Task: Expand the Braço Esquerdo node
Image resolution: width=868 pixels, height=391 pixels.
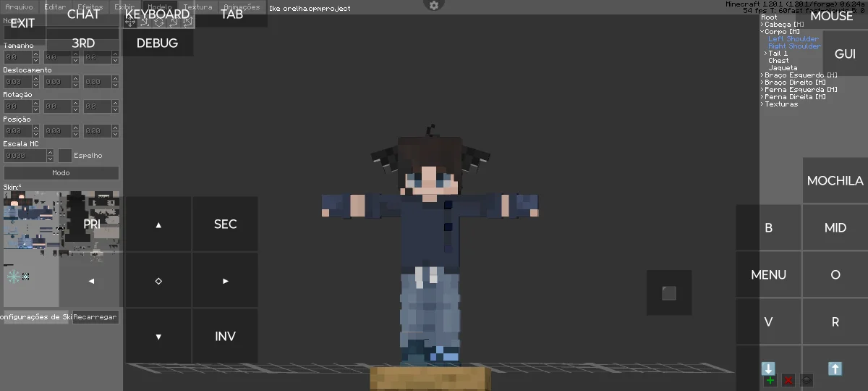Action: coord(762,75)
